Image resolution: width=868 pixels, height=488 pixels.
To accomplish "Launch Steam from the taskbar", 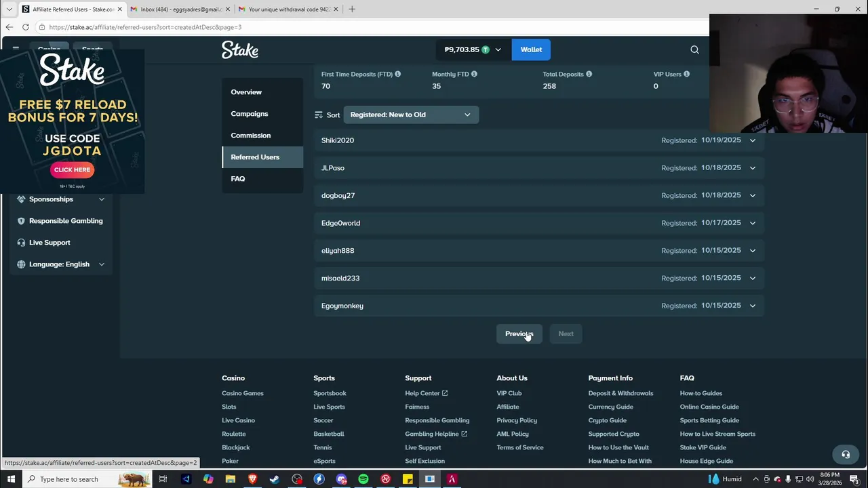I will (x=275, y=479).
